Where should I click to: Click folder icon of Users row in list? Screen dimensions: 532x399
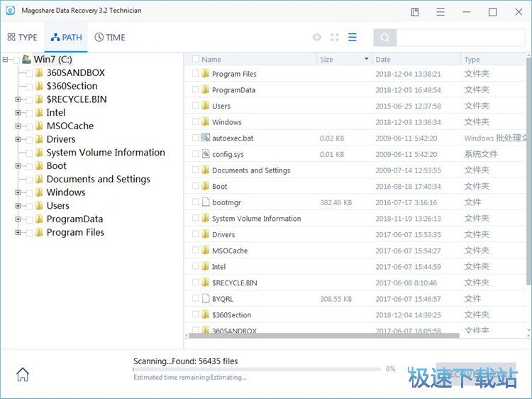[205, 106]
